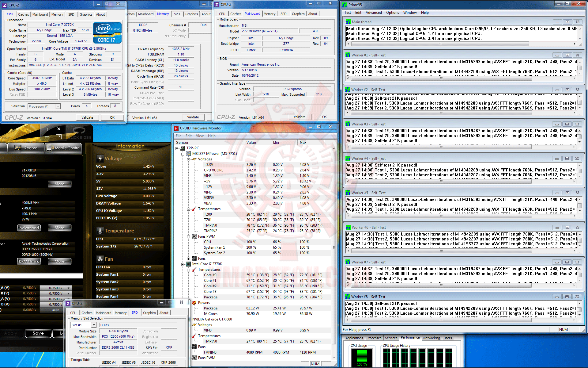This screenshot has height=368, width=588.
Task: Click the Intel Core i7 logo
Action: [x=107, y=33]
